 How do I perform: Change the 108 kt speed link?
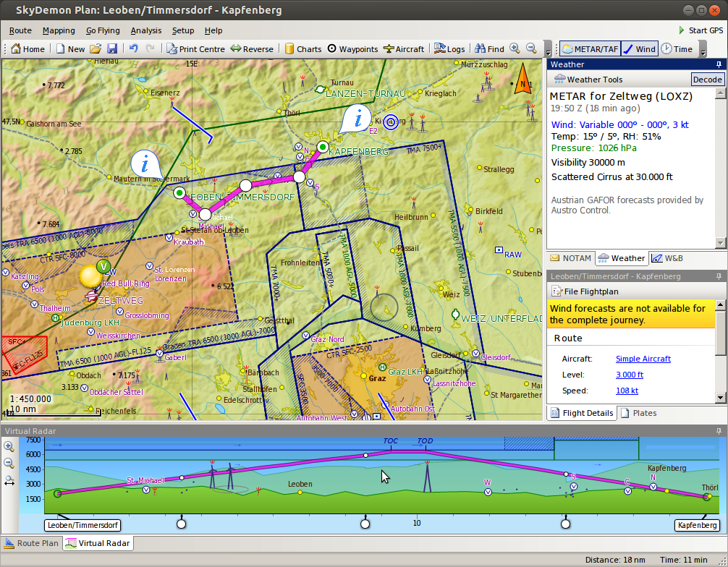tap(627, 391)
